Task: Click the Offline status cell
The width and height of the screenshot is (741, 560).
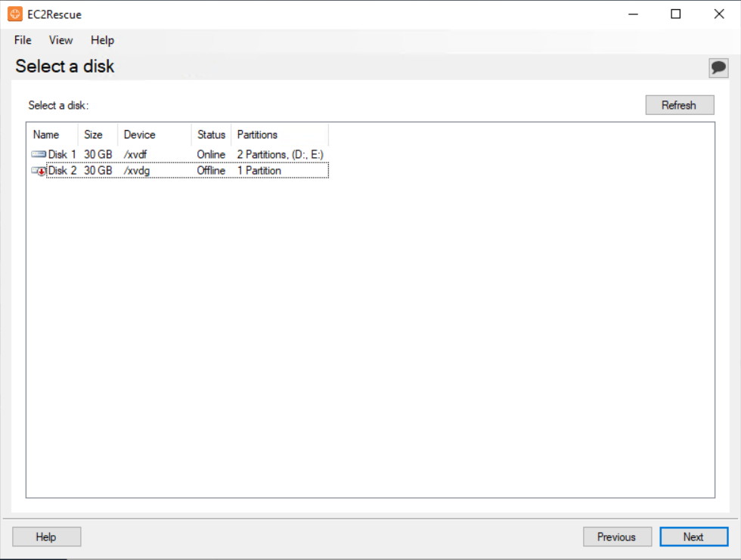Action: tap(211, 171)
